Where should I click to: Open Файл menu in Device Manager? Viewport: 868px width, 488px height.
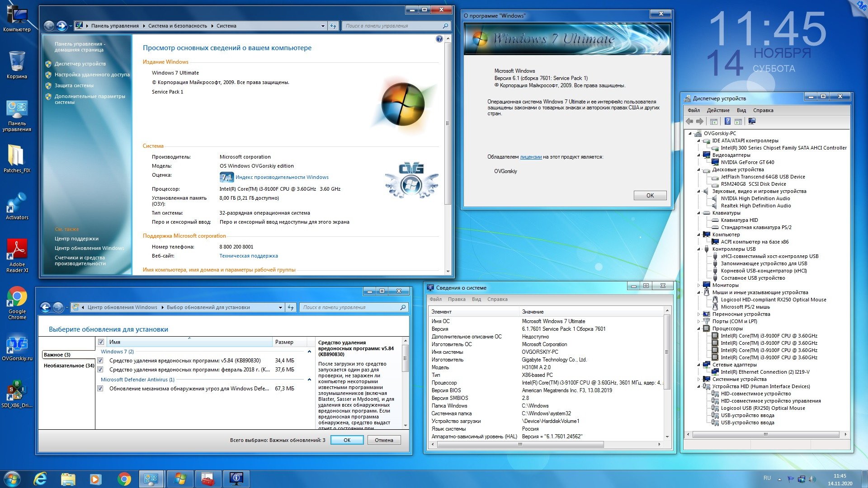pyautogui.click(x=693, y=110)
